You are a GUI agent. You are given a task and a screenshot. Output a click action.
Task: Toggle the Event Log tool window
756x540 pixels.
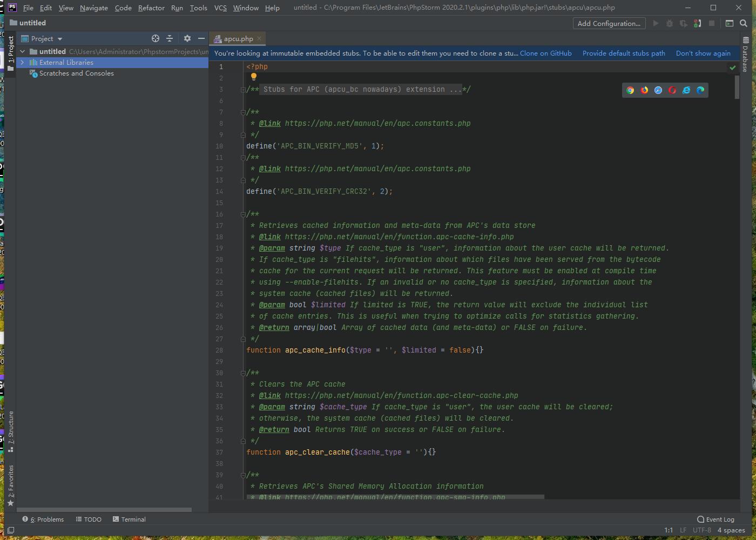click(x=715, y=519)
